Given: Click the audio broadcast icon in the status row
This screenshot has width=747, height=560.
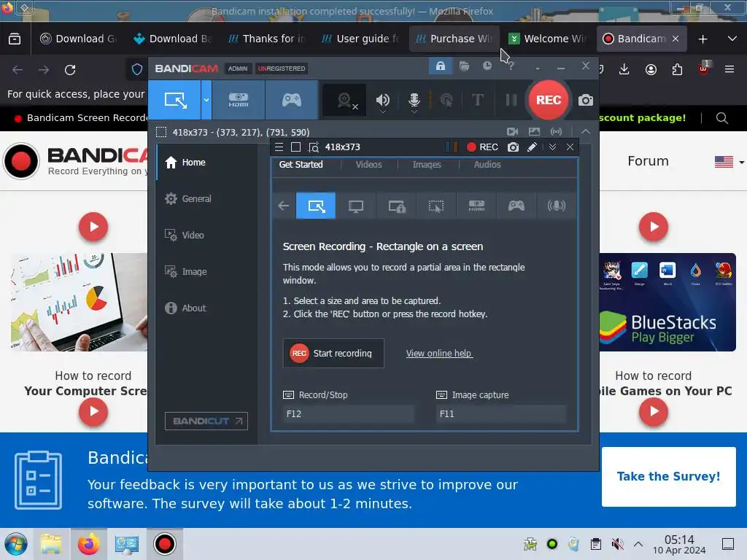Looking at the screenshot, I should [556, 131].
